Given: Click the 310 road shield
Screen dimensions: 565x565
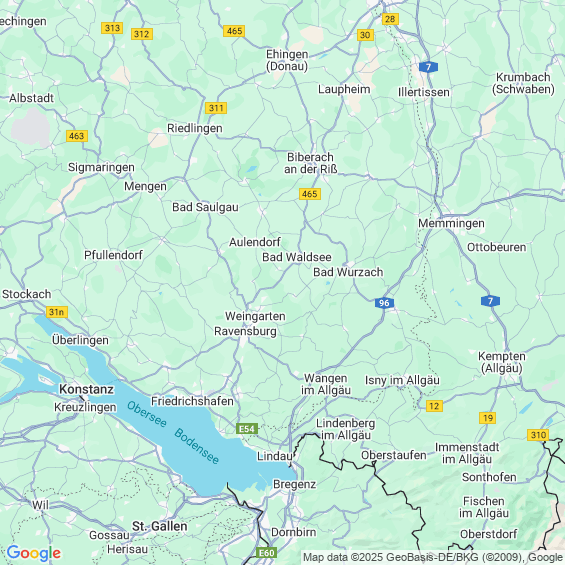Looking at the screenshot, I should click(538, 435).
